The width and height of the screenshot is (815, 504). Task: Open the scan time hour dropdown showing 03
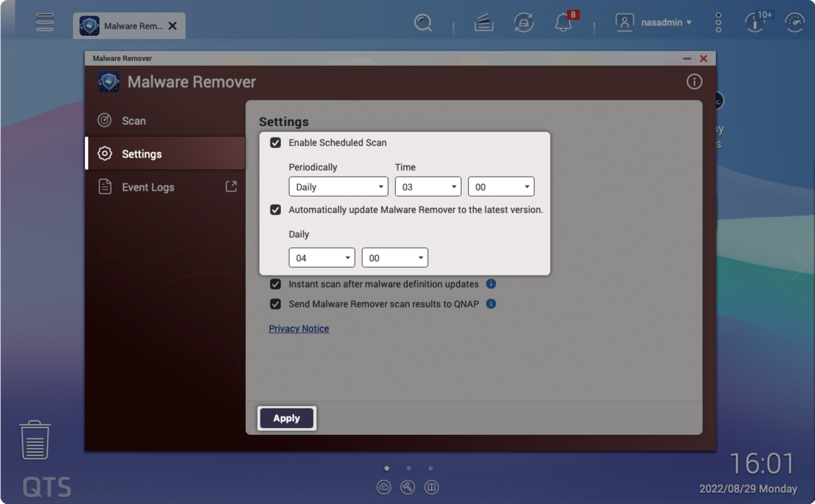pyautogui.click(x=428, y=187)
